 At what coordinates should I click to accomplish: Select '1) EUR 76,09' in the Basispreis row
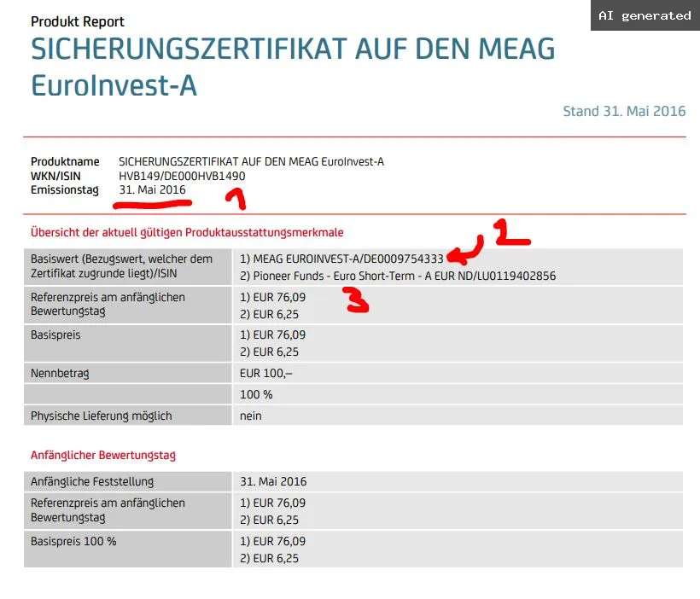tap(273, 334)
